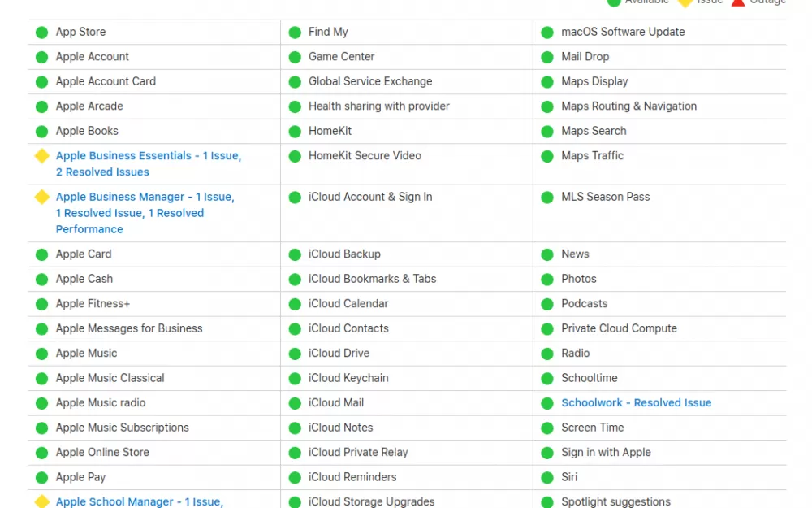Click the Global Service Exchange text

(x=370, y=81)
